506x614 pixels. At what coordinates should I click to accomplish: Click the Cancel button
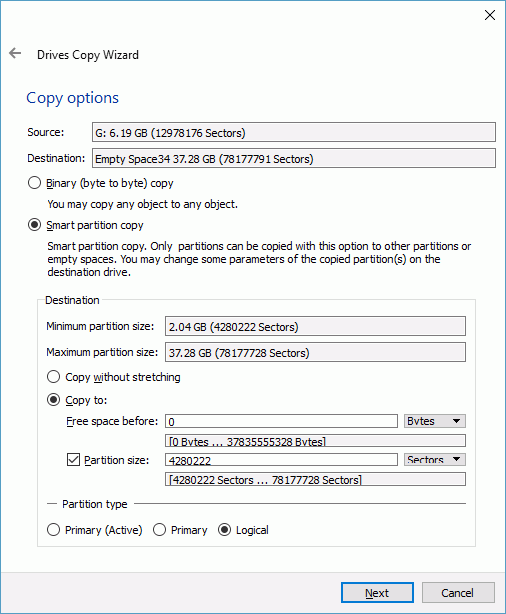(x=458, y=592)
